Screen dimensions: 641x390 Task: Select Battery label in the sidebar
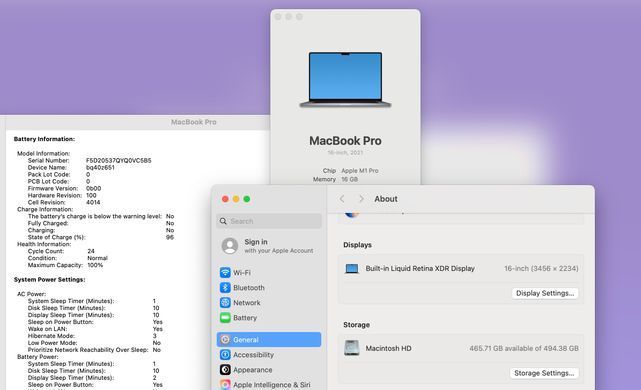tap(245, 318)
